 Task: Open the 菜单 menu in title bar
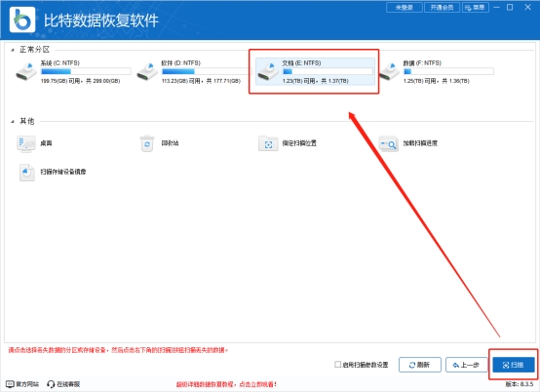pos(476,7)
